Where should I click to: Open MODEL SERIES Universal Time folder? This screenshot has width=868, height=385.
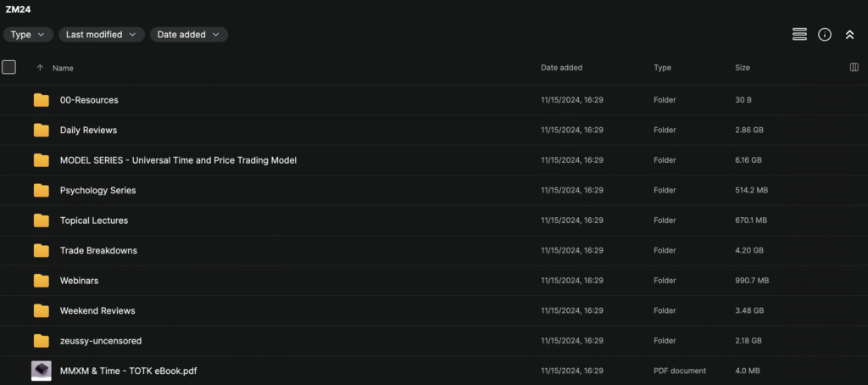(x=178, y=160)
